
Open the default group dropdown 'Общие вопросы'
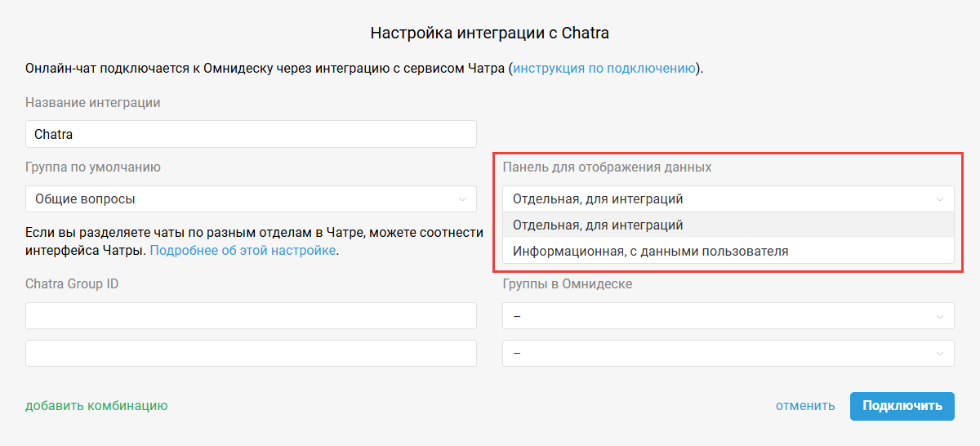[251, 198]
